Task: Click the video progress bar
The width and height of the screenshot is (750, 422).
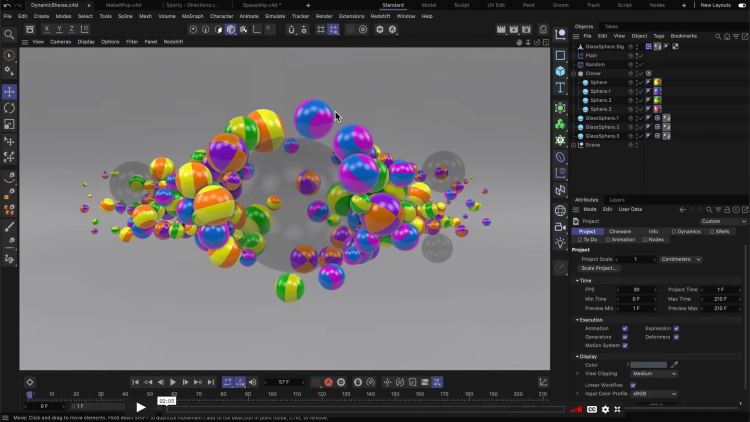Action: coord(365,410)
